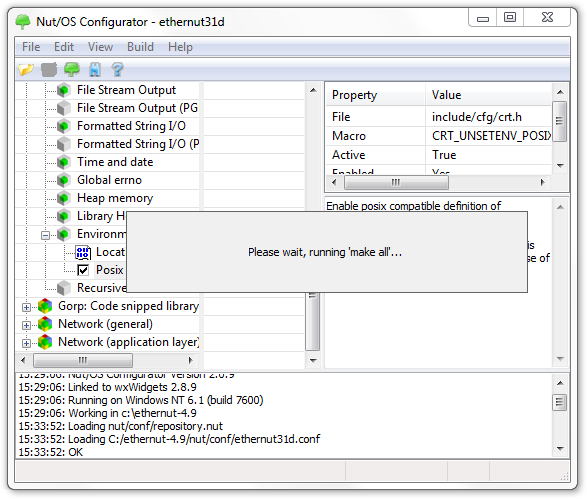This screenshot has width=587, height=499.
Task: Click the binary digits icon beside Locat
Action: (83, 252)
